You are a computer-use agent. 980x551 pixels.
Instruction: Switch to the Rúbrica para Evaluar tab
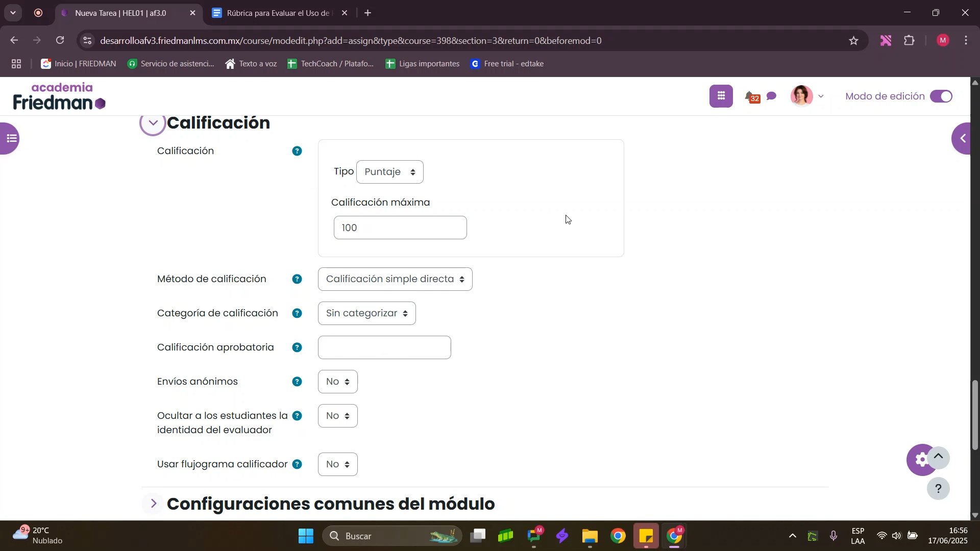(276, 13)
